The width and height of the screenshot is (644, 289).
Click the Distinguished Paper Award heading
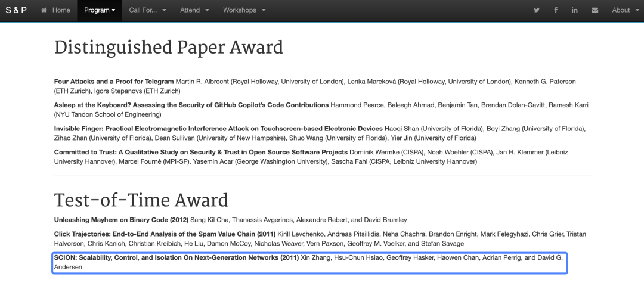point(169,48)
